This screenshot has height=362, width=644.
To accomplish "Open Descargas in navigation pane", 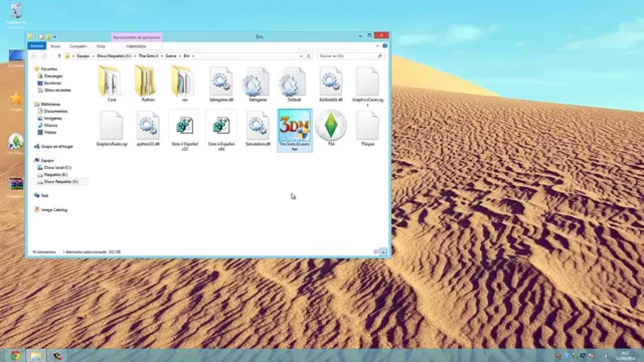I will click(x=50, y=76).
